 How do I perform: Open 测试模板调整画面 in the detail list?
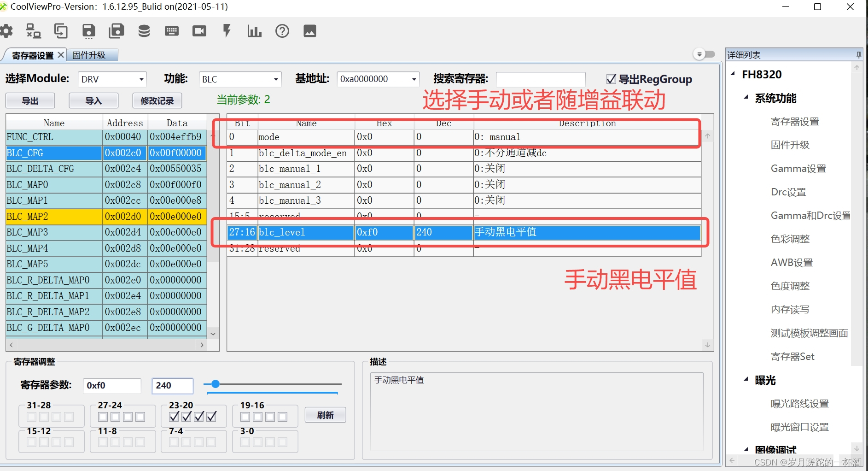(810, 333)
